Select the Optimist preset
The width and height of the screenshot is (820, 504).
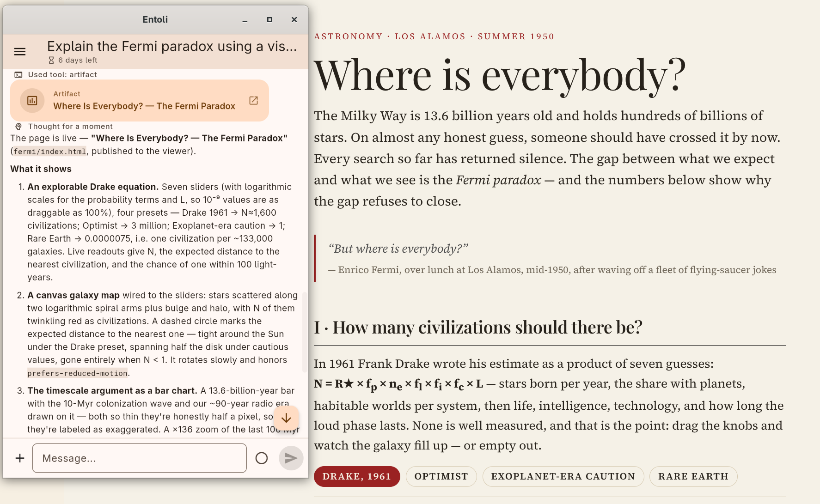(441, 476)
